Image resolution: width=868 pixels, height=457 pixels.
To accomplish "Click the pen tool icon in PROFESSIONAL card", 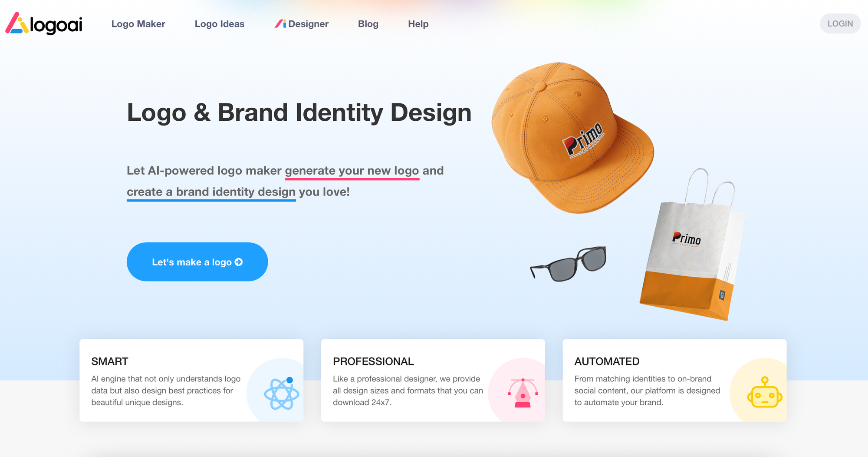I will 523,393.
